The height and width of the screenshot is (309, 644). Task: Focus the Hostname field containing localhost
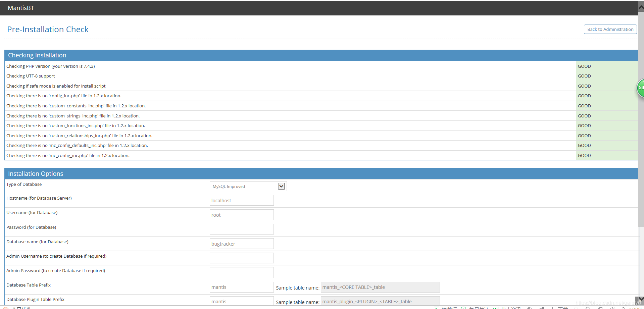coord(242,200)
